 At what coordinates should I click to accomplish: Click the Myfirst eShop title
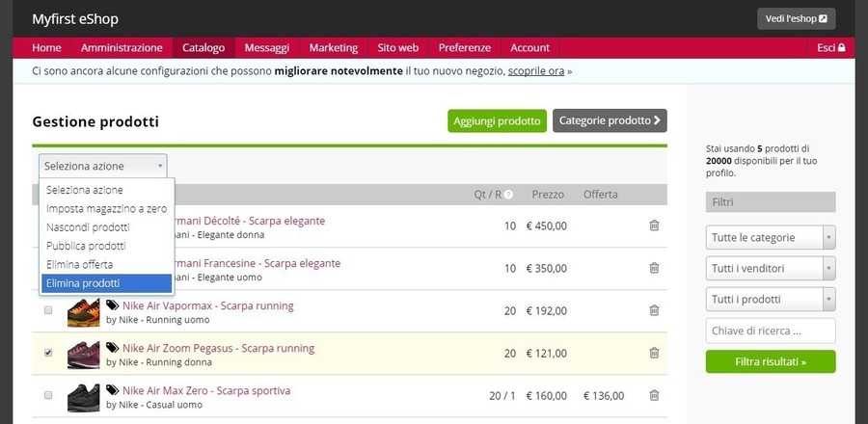pyautogui.click(x=74, y=19)
